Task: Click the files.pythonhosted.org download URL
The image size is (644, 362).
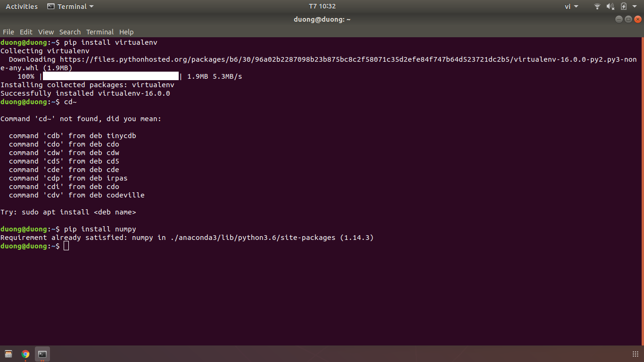Action: pyautogui.click(x=348, y=59)
